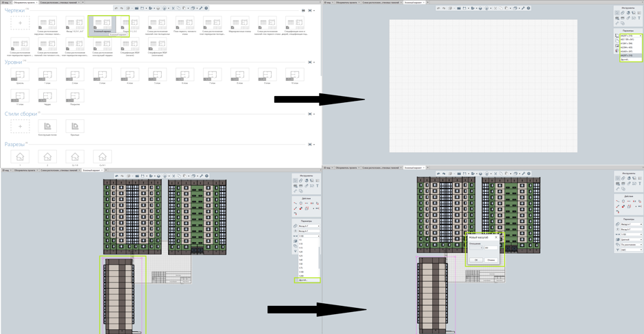Screen dimensions: 644x334
Task: Close the Новый масштаб dialog with the X
Action: [497, 237]
